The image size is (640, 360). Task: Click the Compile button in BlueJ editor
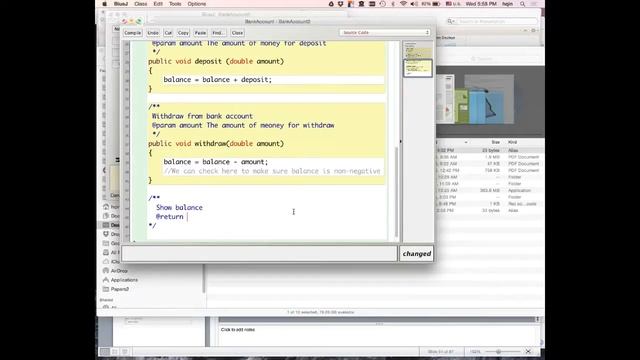click(x=133, y=33)
